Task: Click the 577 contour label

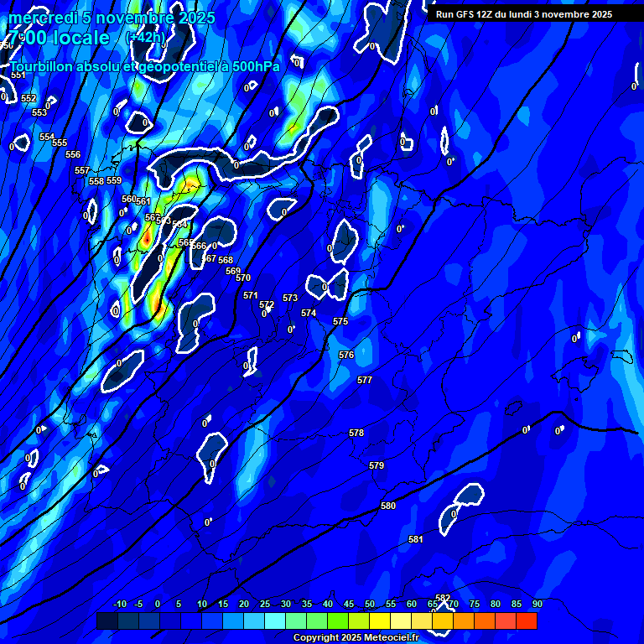Action: [x=365, y=380]
